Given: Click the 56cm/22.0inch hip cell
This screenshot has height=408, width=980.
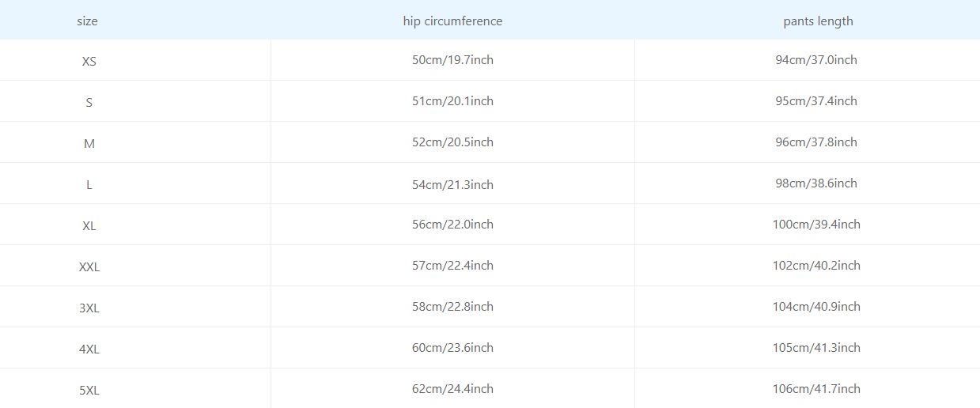Looking at the screenshot, I should tap(452, 225).
